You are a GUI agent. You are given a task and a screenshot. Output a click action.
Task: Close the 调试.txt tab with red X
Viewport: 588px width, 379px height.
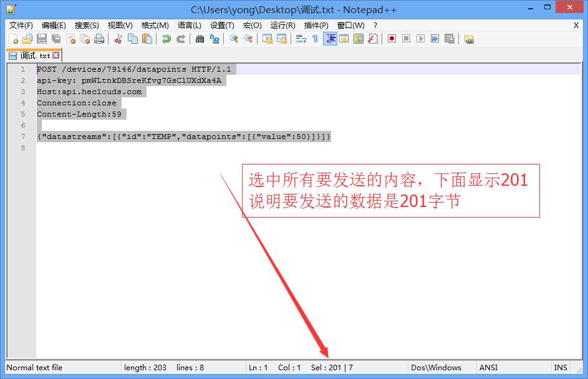(x=56, y=55)
